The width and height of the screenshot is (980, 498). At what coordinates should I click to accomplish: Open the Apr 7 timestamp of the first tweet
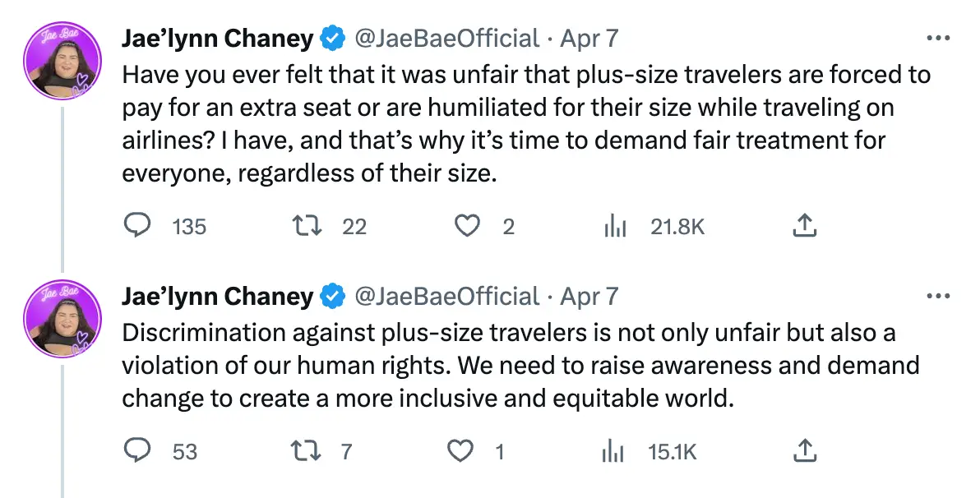click(588, 38)
